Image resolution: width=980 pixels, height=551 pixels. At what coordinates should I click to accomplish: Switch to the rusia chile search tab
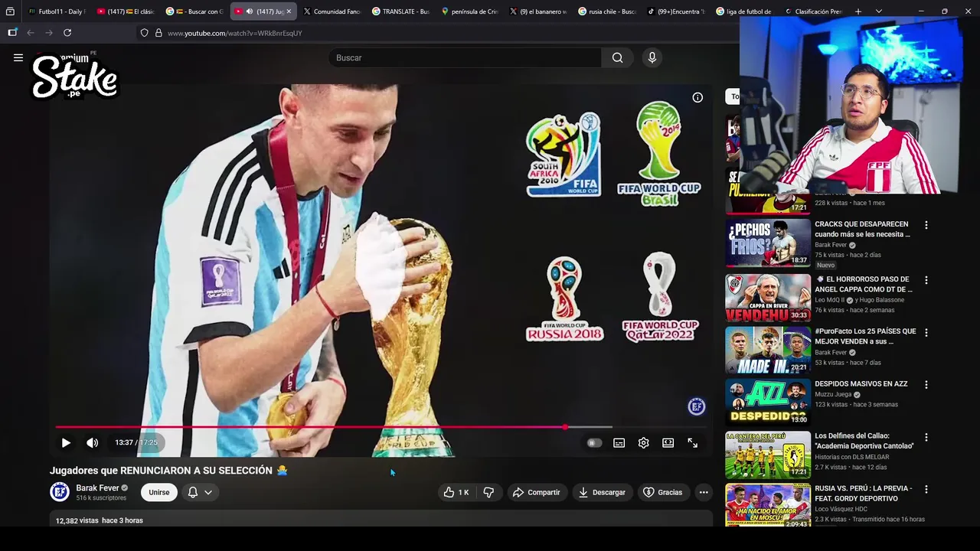(x=607, y=11)
